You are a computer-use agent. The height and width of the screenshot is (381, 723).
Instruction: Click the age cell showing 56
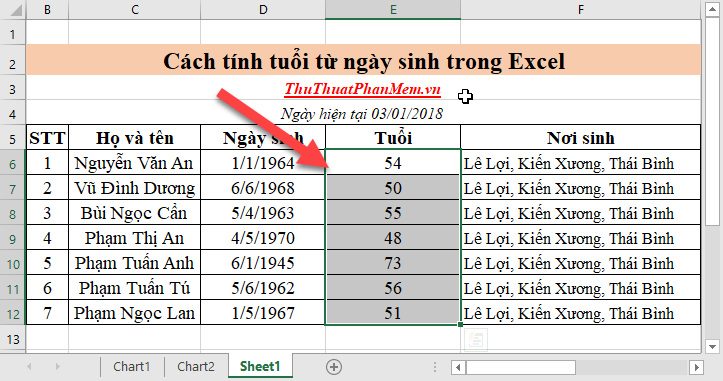393,287
